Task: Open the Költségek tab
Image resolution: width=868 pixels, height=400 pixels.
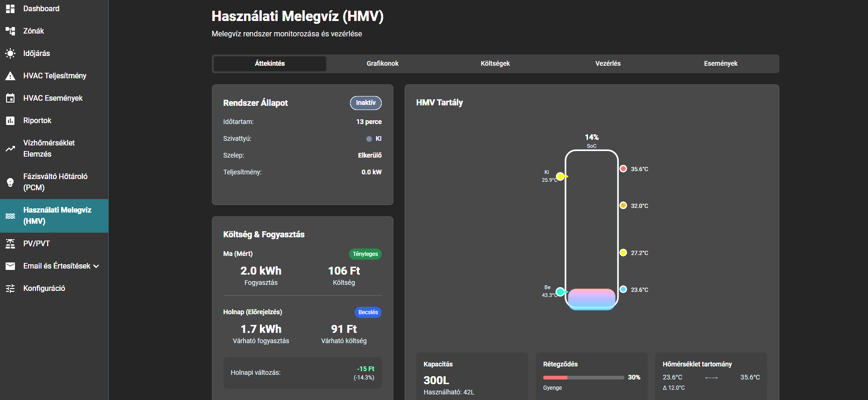Action: tap(495, 63)
